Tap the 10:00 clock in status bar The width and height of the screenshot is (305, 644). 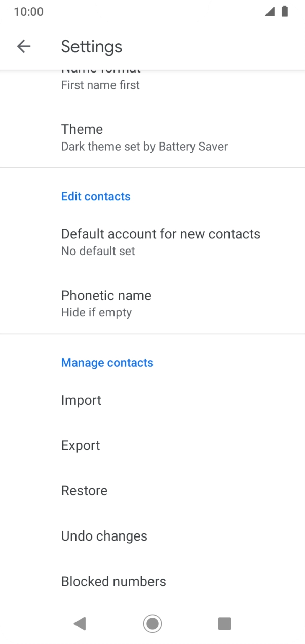pyautogui.click(x=29, y=12)
